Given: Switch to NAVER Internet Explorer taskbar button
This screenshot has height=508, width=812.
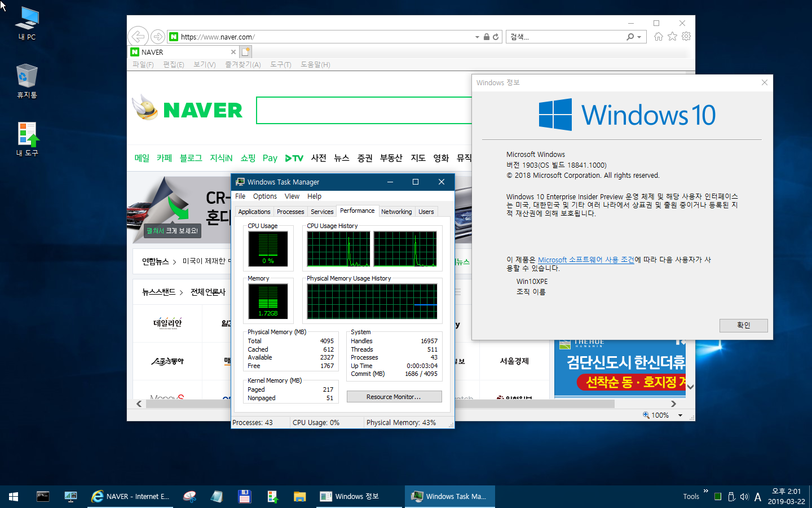Looking at the screenshot, I should (x=131, y=497).
